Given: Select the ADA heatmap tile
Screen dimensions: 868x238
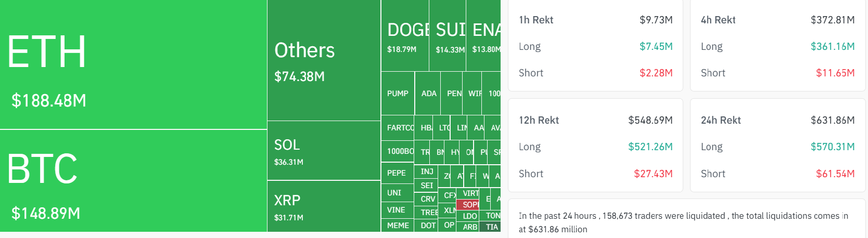Looking at the screenshot, I should (x=428, y=94).
